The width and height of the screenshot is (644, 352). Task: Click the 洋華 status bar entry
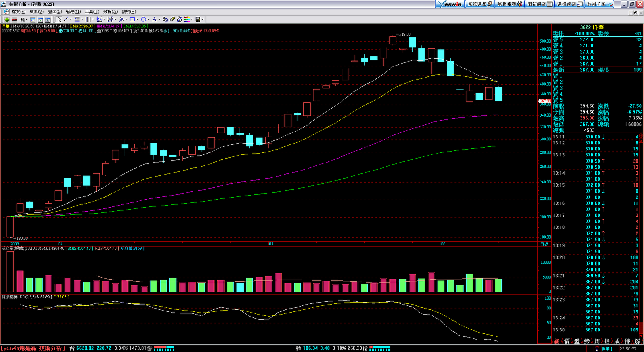607,349
